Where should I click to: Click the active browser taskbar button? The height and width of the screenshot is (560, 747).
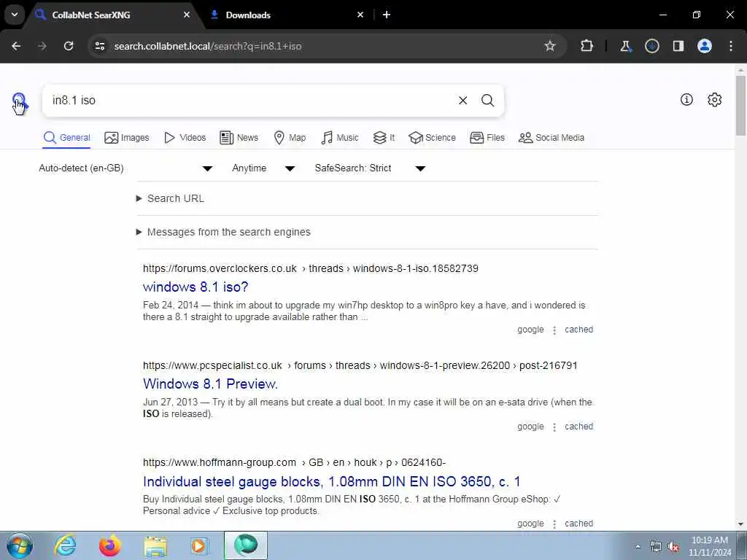coord(246,545)
